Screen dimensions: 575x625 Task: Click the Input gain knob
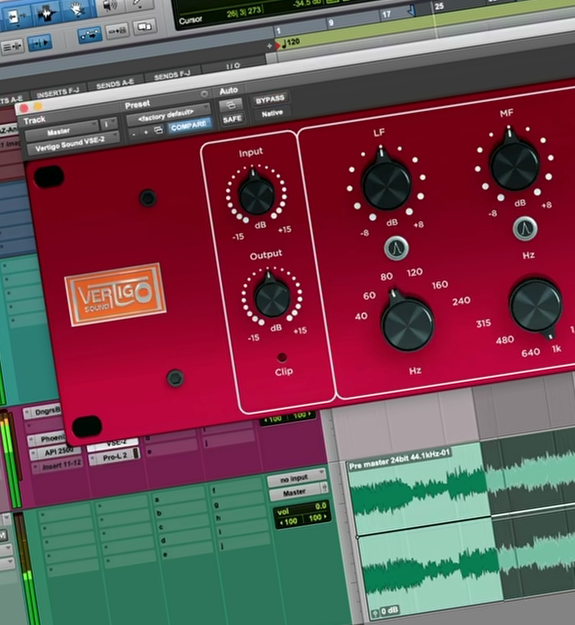[256, 194]
